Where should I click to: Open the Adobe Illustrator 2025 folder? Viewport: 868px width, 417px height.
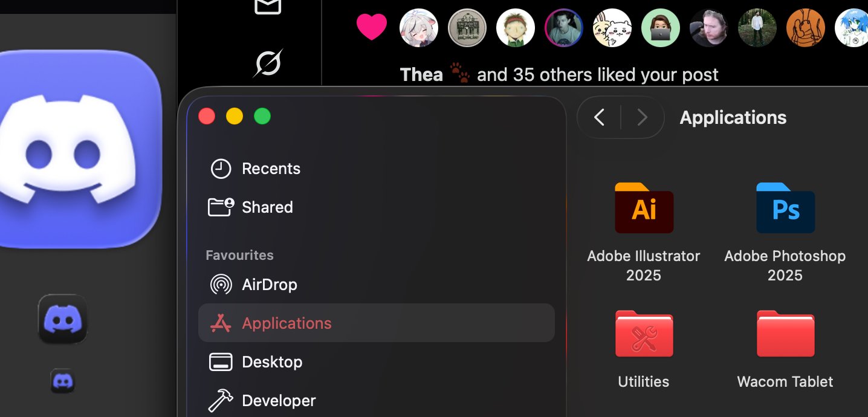click(644, 208)
